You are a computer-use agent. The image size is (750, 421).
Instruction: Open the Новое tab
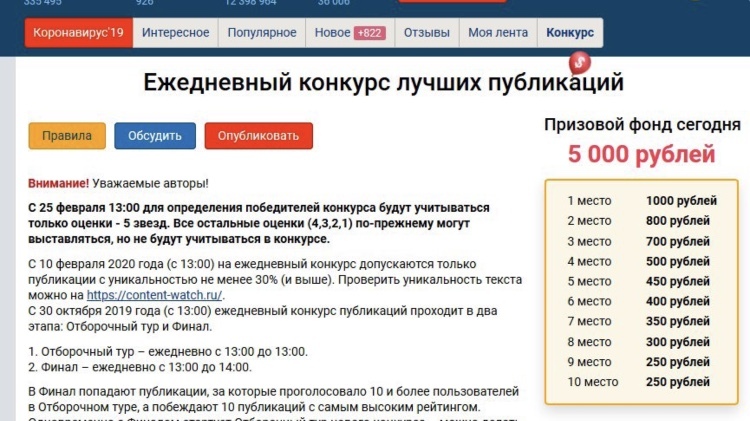click(332, 33)
